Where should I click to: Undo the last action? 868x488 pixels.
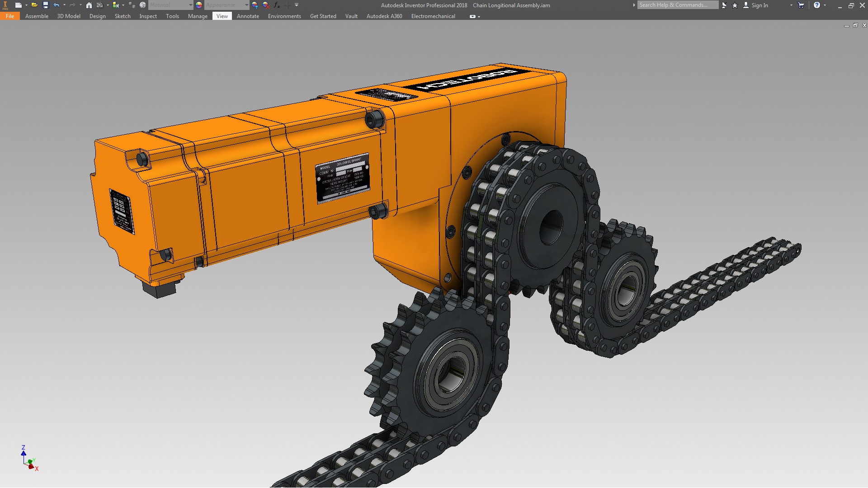(57, 5)
